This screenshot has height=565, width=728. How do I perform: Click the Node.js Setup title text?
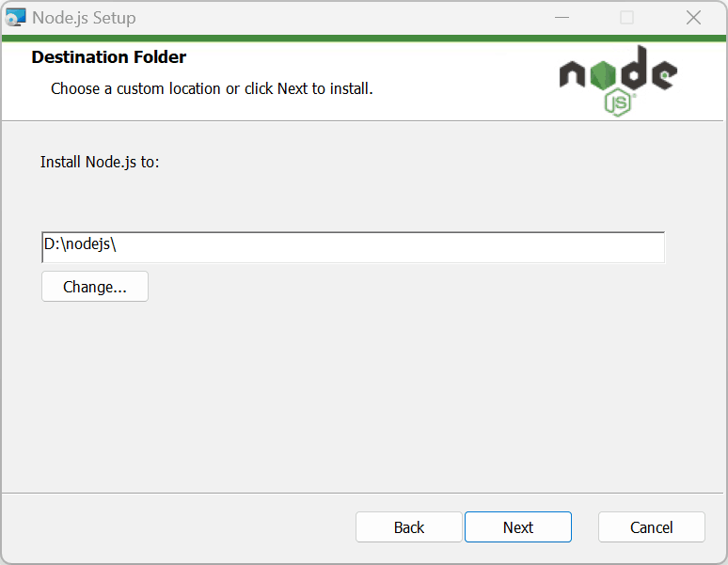click(84, 17)
